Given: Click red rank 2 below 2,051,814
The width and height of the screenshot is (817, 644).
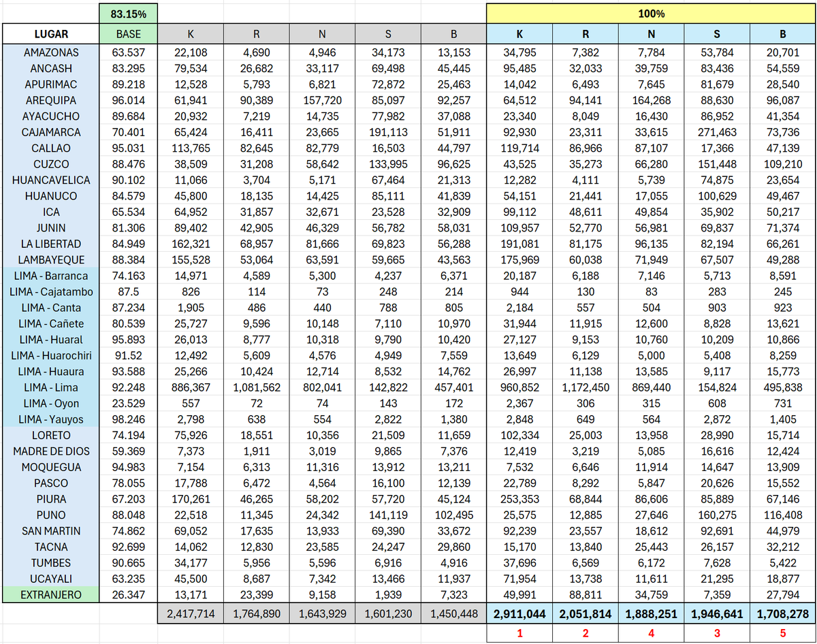Looking at the screenshot, I should coord(586,634).
